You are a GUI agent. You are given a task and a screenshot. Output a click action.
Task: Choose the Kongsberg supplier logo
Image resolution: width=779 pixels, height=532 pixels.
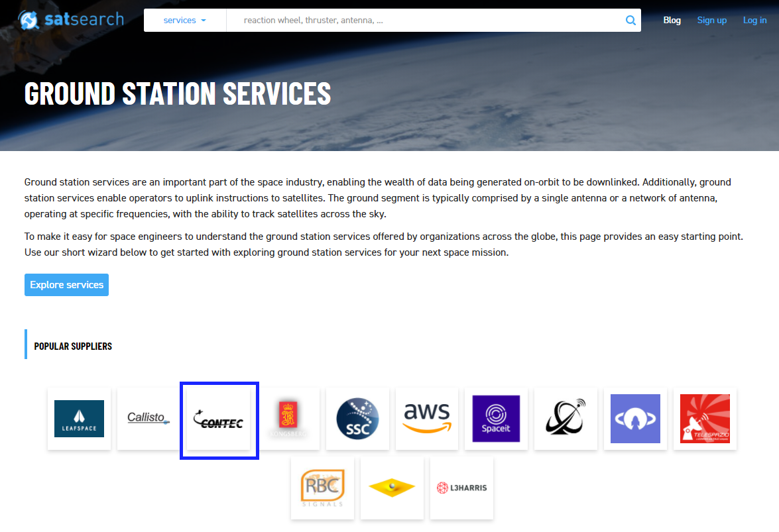(288, 419)
